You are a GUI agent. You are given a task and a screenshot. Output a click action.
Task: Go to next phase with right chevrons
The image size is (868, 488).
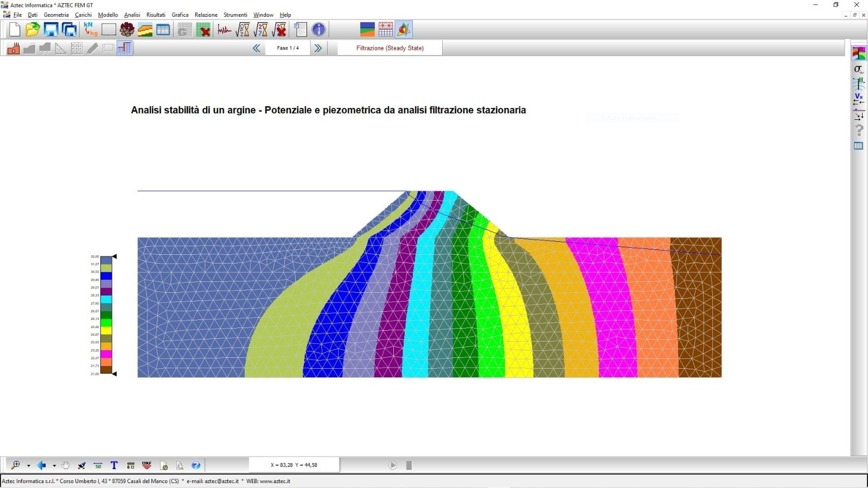click(x=318, y=48)
